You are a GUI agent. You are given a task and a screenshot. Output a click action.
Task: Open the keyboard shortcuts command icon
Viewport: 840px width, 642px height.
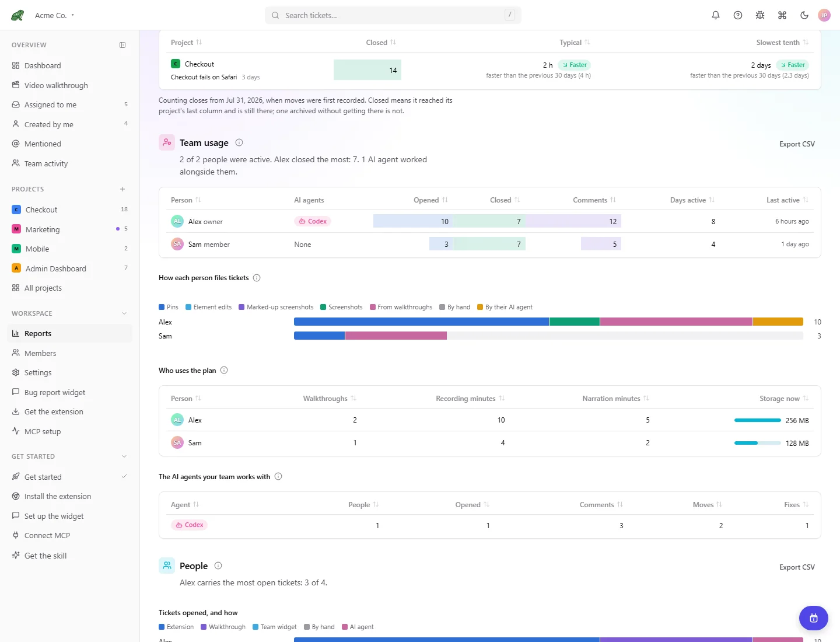(782, 15)
